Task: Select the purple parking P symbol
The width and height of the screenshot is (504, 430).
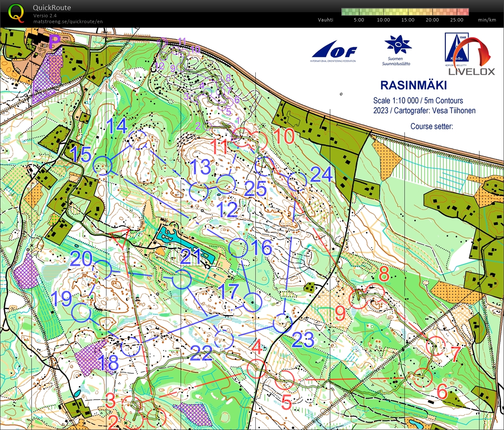Action: (53, 42)
